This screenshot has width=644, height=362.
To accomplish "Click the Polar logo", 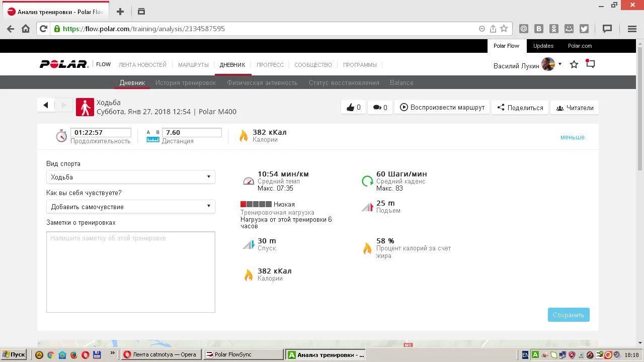I will pyautogui.click(x=64, y=64).
